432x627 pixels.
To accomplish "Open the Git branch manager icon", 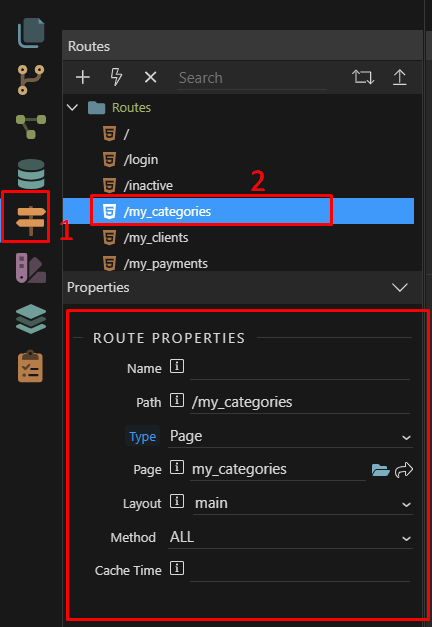I will (31, 80).
